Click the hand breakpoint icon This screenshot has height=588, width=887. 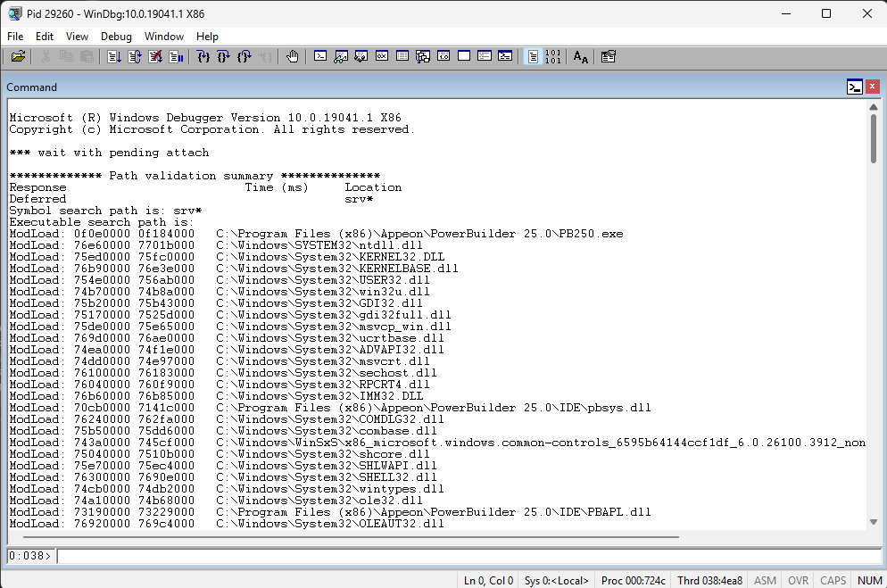[x=292, y=56]
